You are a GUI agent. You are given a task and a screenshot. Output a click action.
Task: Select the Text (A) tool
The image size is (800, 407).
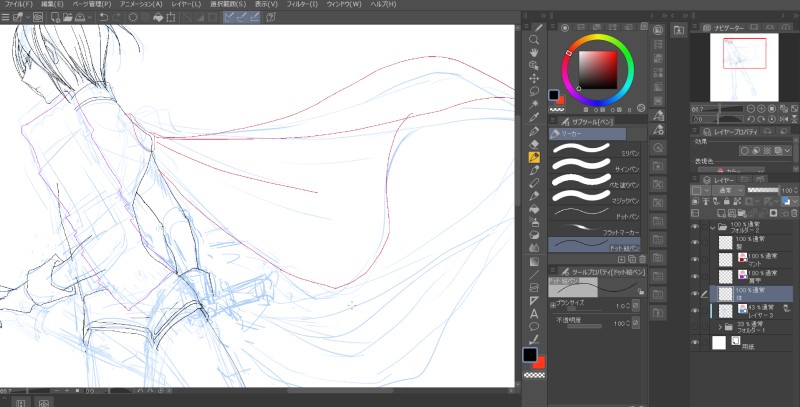pos(534,314)
